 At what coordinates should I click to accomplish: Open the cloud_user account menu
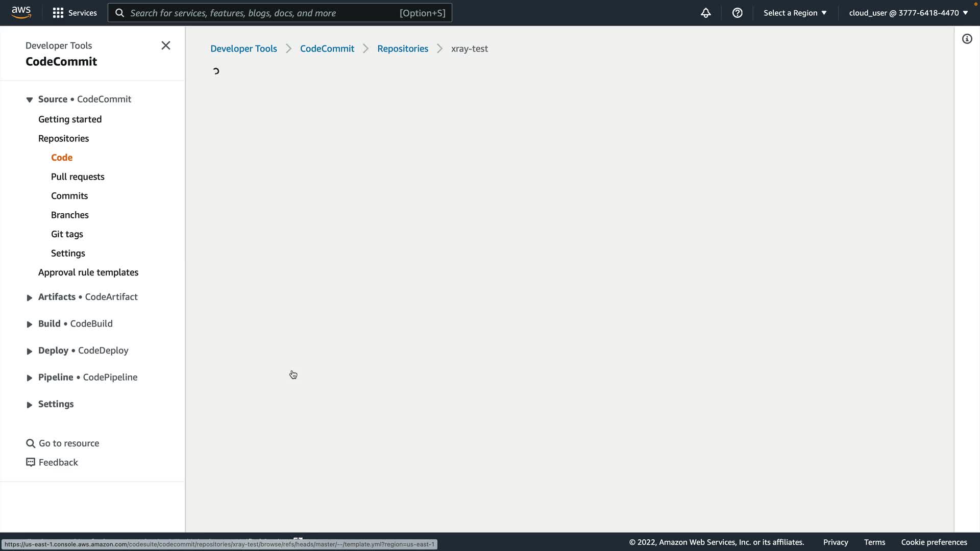pyautogui.click(x=908, y=13)
